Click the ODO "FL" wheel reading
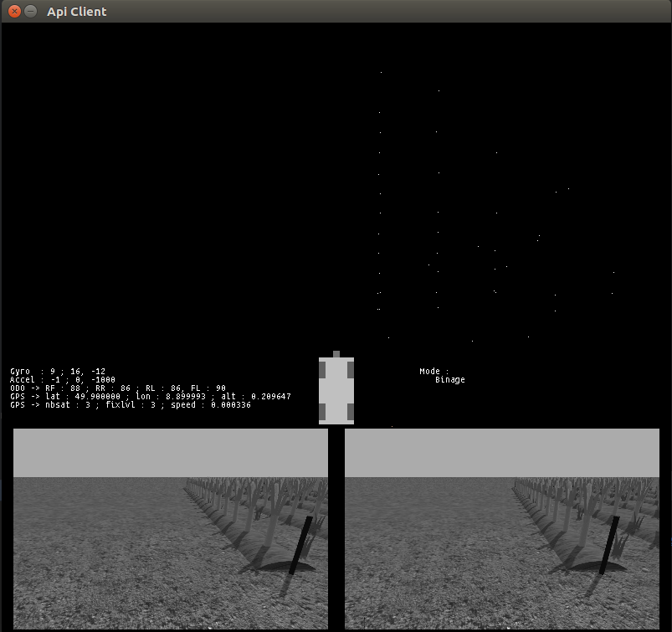 (x=208, y=388)
